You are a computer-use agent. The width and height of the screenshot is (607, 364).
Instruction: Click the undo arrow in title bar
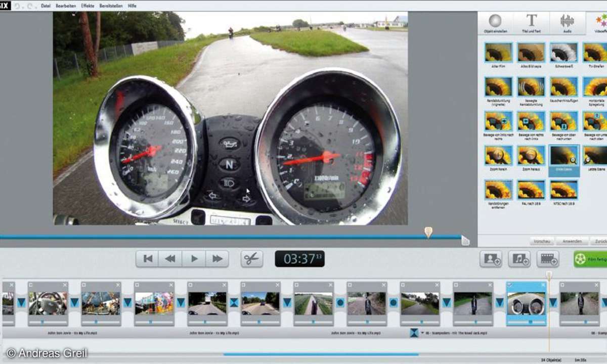[17, 6]
